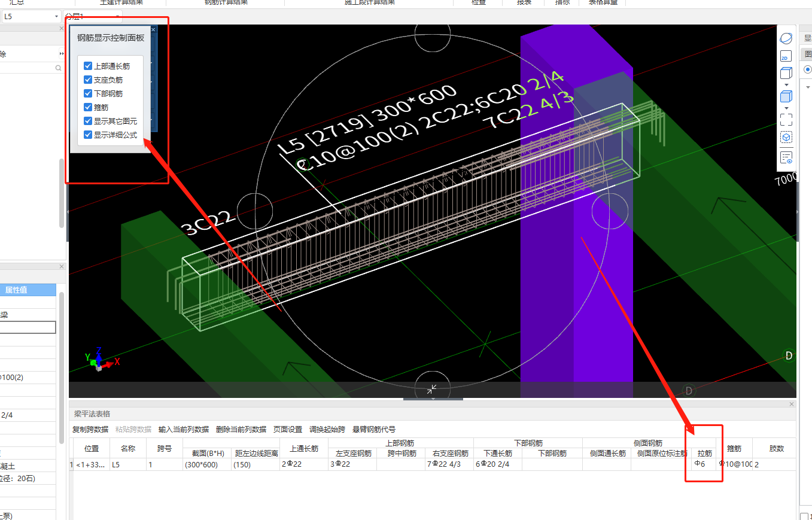Click the restore-size icon at viewport bottom
The image size is (812, 520).
pyautogui.click(x=432, y=389)
